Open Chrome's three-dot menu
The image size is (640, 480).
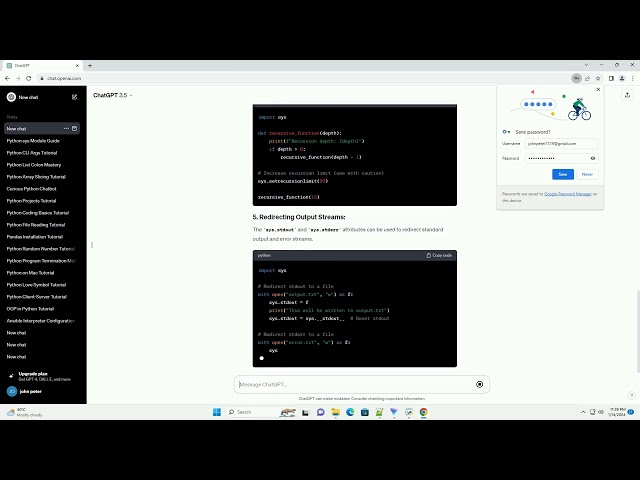tap(633, 78)
